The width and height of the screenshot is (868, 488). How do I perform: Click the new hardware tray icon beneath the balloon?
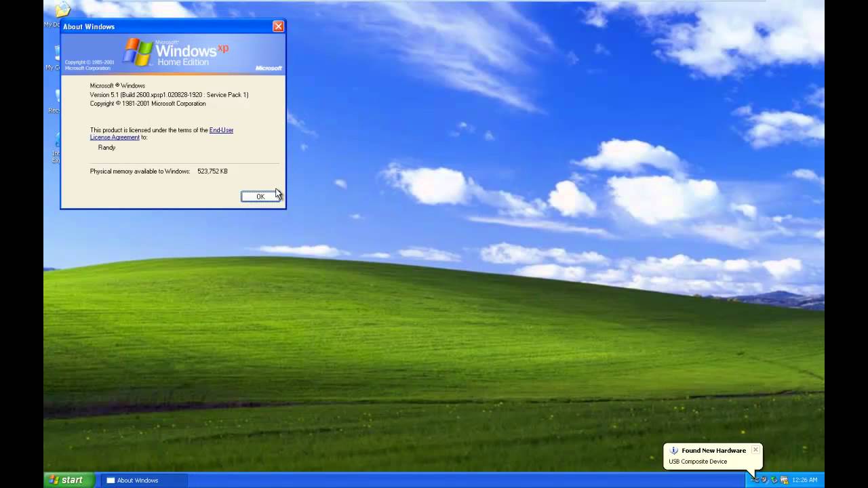click(x=755, y=480)
